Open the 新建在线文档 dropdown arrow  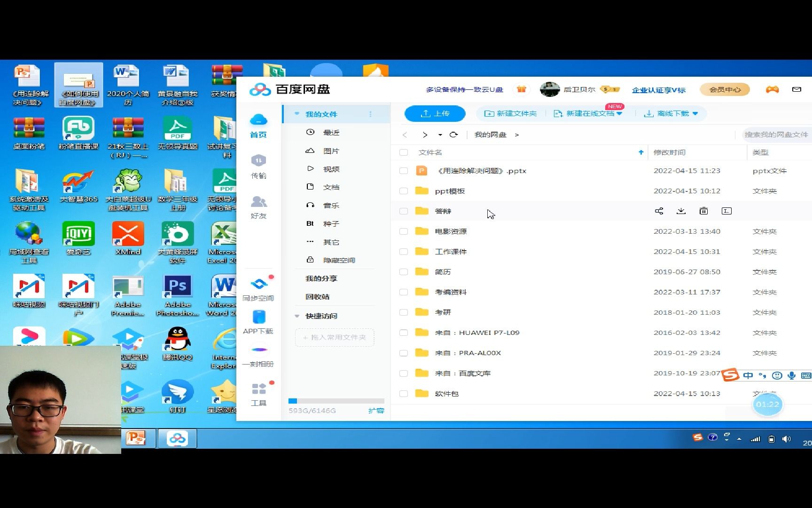tap(620, 113)
